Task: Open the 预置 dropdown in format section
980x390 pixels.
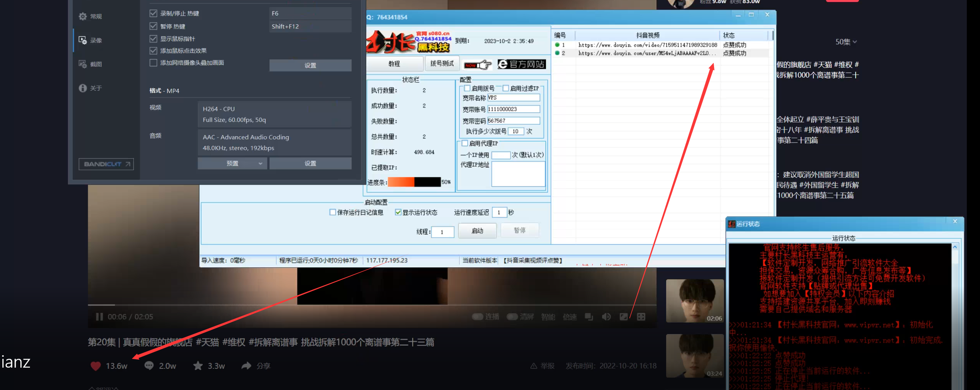Action: 232,163
